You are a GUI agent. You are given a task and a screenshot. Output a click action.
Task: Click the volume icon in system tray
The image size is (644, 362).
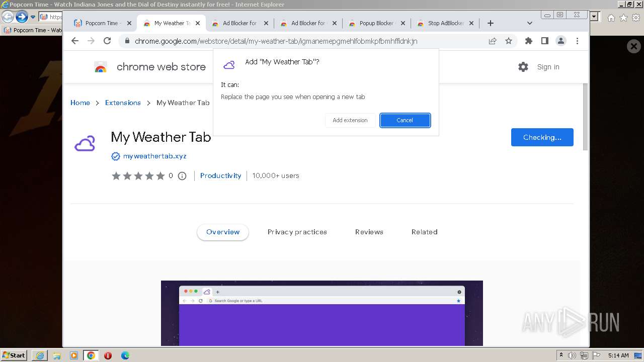[572, 355]
